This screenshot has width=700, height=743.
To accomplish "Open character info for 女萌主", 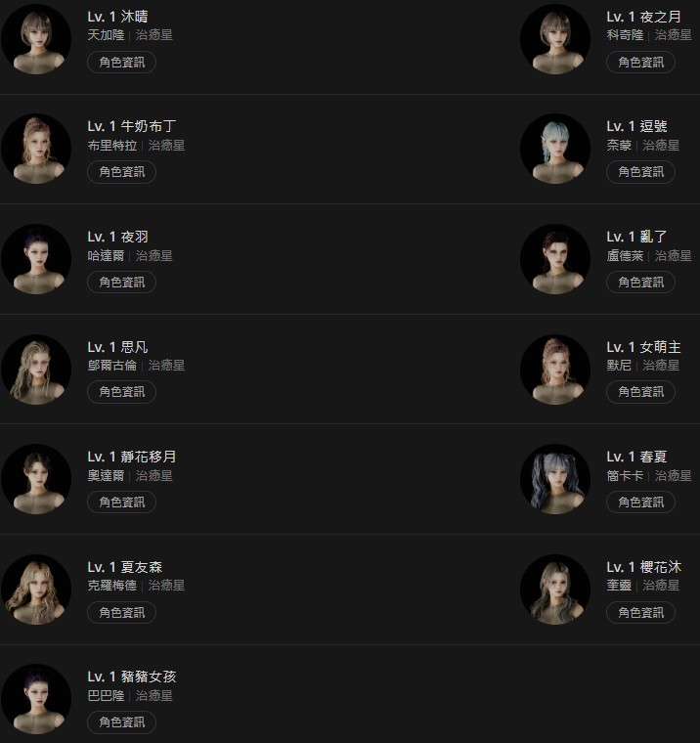I will 640,392.
